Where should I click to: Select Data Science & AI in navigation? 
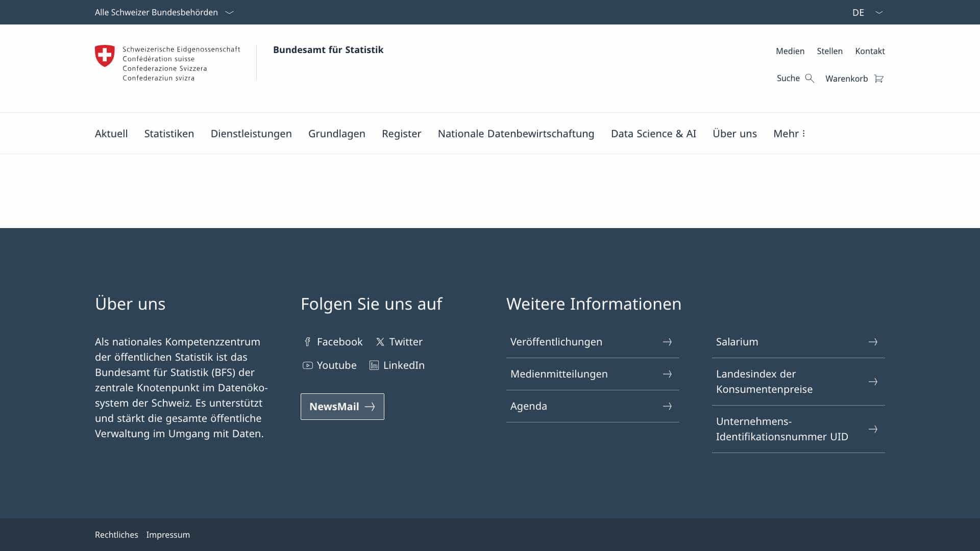pyautogui.click(x=653, y=134)
